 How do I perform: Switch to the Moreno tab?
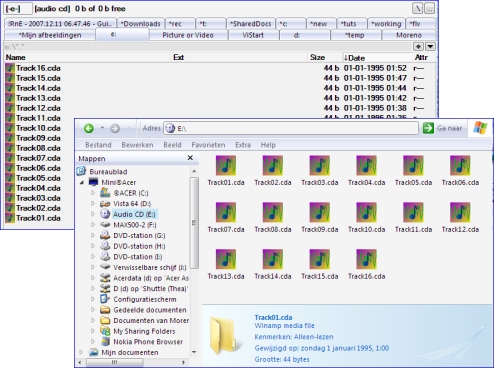click(x=409, y=35)
